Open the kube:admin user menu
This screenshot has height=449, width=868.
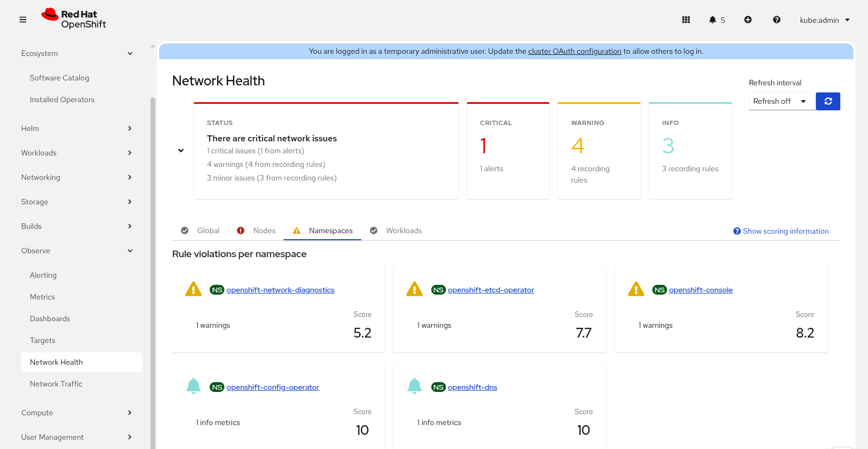click(824, 20)
